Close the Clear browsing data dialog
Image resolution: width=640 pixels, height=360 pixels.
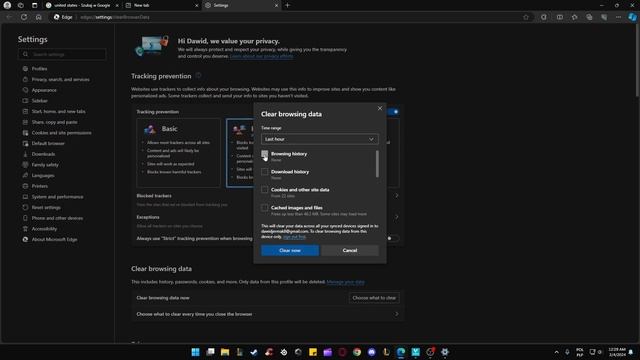coord(380,108)
